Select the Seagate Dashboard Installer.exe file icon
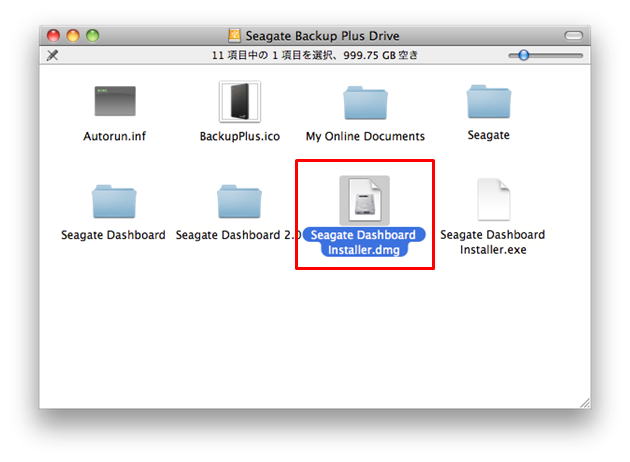Screen dimensions: 630x462 [493, 200]
